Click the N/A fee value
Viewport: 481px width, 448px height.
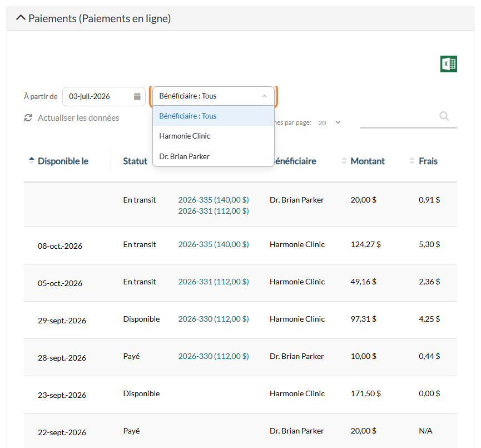coord(425,431)
